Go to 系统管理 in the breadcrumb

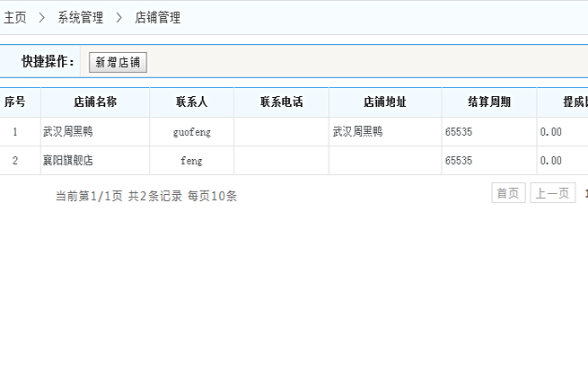80,17
